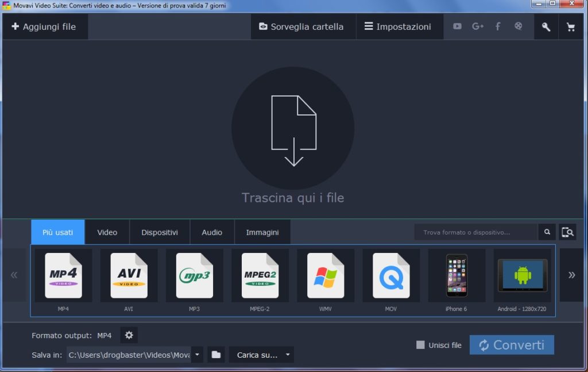This screenshot has height=372, width=588.
Task: Open Sorveglia cartella folder watching
Action: click(x=303, y=26)
